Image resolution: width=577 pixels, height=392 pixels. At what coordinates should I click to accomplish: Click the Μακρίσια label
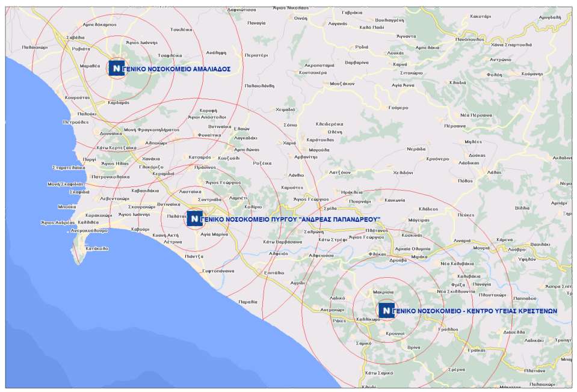pos(383,292)
